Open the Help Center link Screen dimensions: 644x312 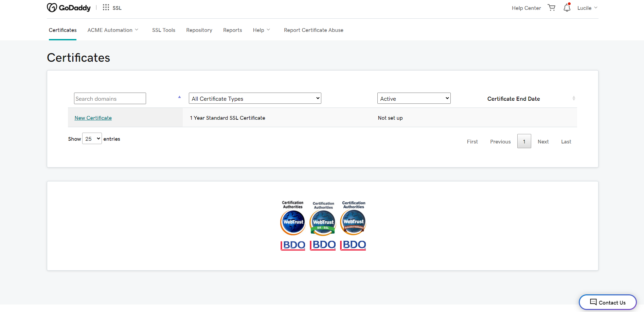point(526,8)
